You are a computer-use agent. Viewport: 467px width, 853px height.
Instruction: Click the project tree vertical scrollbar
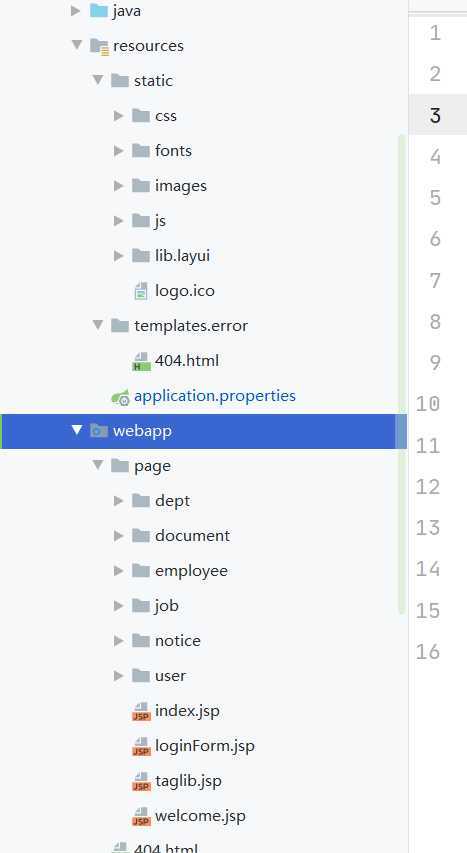(402, 373)
